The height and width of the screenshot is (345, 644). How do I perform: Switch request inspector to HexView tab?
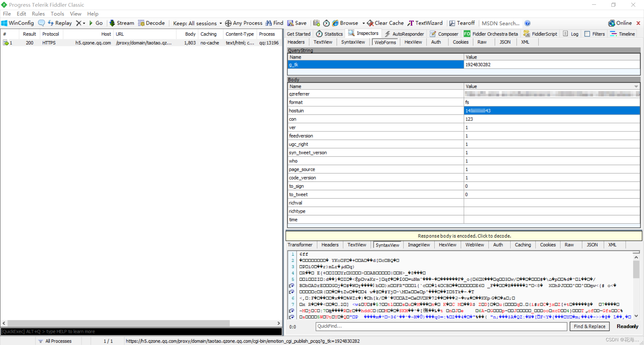pos(413,42)
